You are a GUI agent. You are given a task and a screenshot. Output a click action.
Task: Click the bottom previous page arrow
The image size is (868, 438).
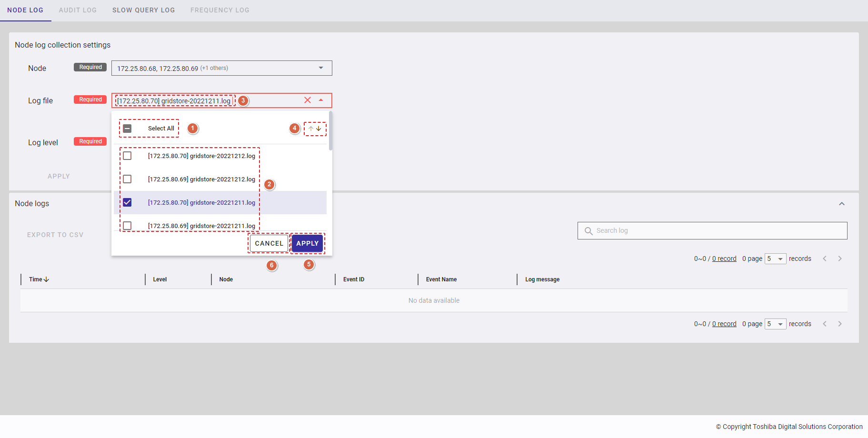click(x=825, y=324)
